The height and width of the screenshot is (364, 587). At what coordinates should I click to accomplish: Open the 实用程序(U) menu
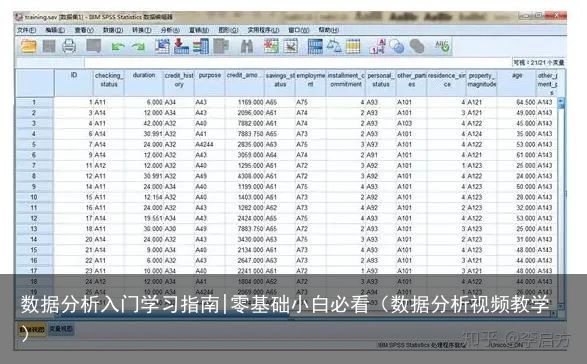263,30
